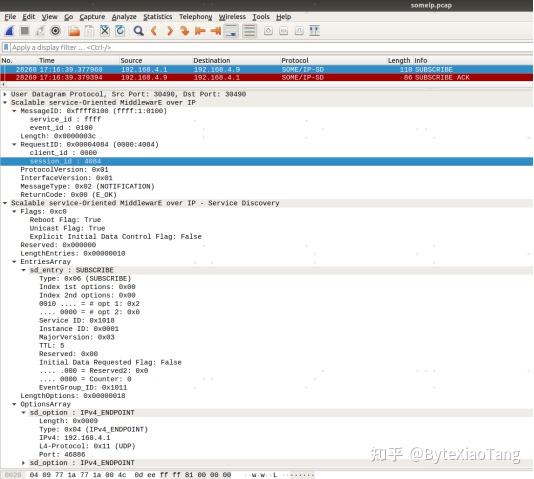Viewport: 534px width, 479px height.
Task: Start capture with the blue shark fin icon
Action: pyautogui.click(x=9, y=31)
